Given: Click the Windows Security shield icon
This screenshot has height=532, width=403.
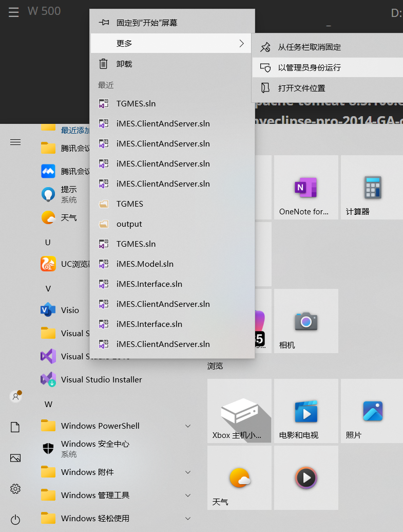Looking at the screenshot, I should click(x=48, y=448).
